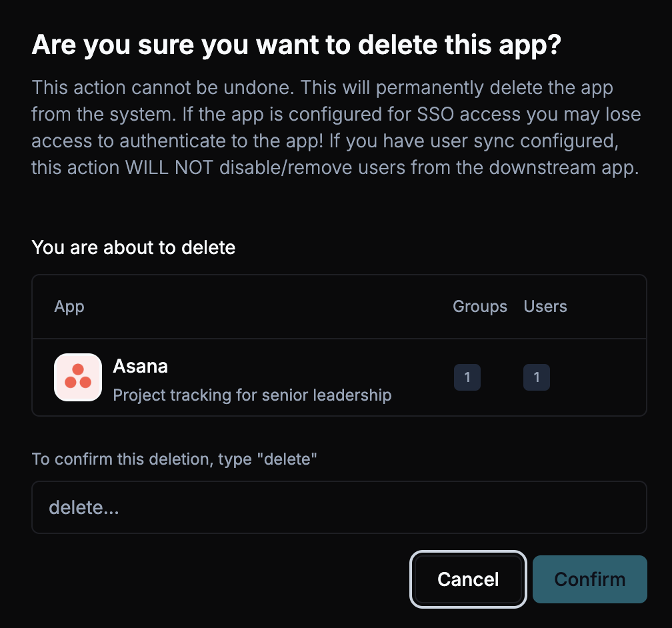Click the Users count badge for Asana
Image resolution: width=672 pixels, height=628 pixels.
tap(537, 377)
